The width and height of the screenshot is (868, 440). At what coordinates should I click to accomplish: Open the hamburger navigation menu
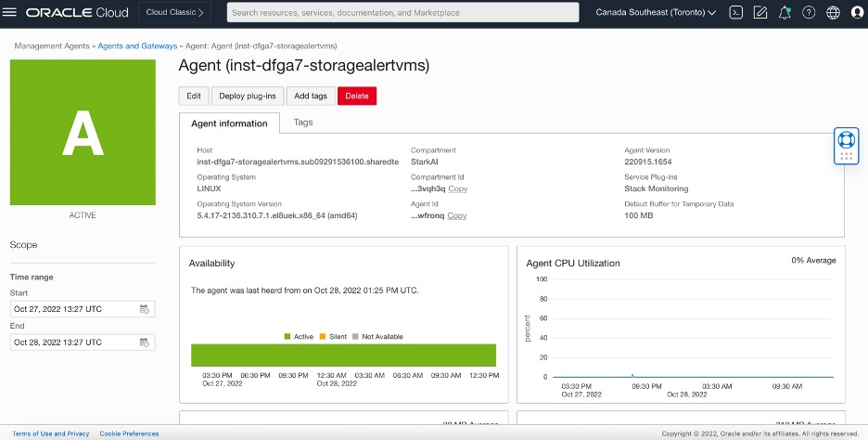pyautogui.click(x=9, y=12)
